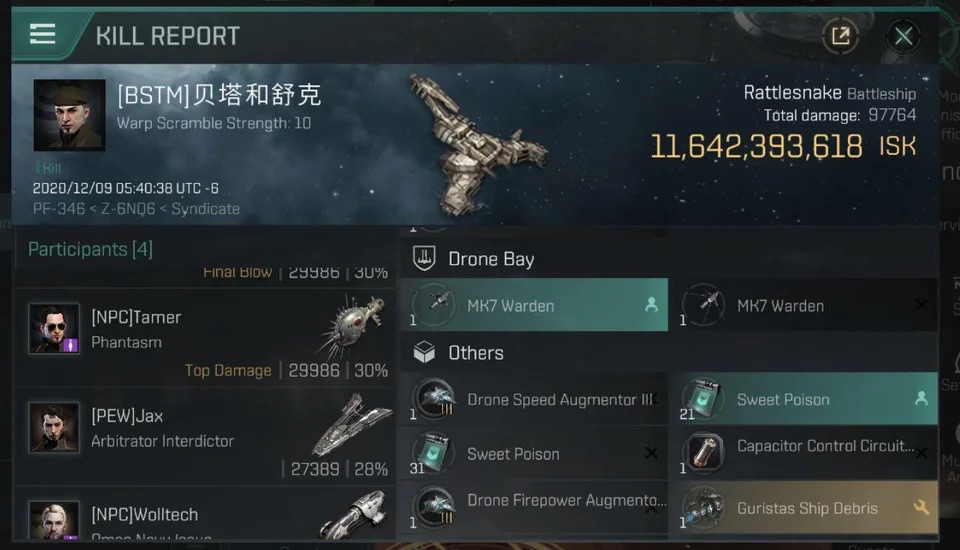This screenshot has width=960, height=550.
Task: Select the Sweet Poison stack of 31
Action: (x=534, y=453)
